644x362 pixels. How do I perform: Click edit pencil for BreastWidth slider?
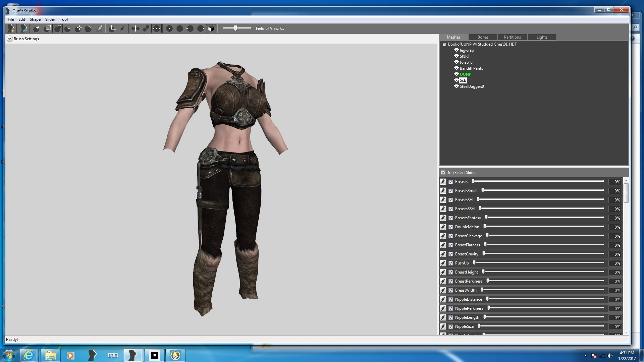[x=443, y=290]
